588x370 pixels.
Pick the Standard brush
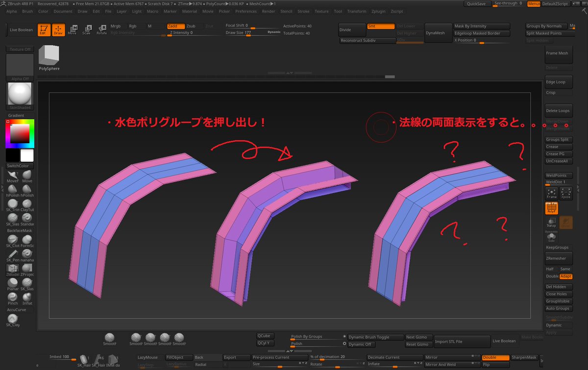click(27, 220)
